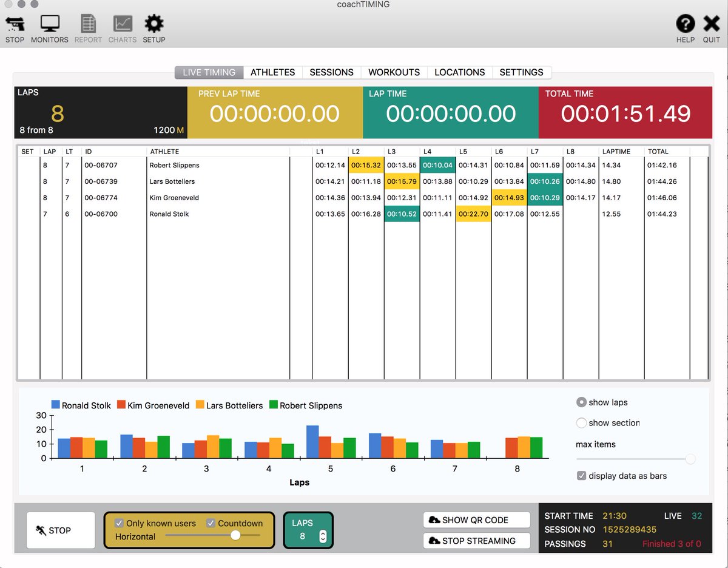Click the teal LAP TIME panel
The height and width of the screenshot is (568, 728).
point(451,112)
